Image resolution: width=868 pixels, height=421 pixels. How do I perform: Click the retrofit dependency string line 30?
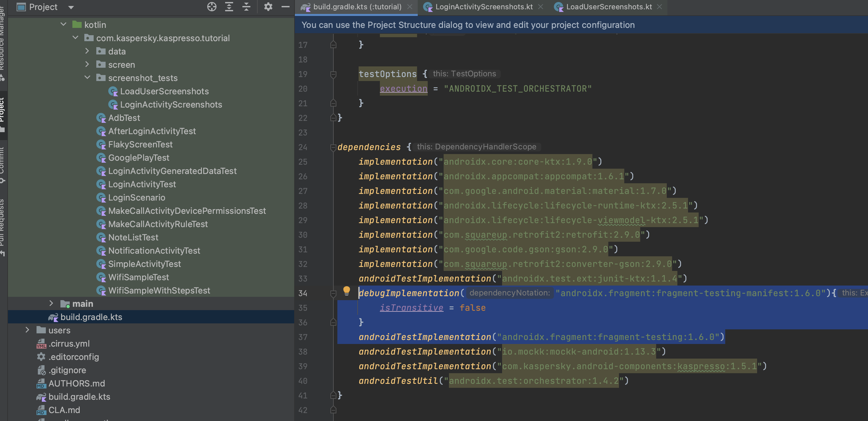click(x=542, y=235)
